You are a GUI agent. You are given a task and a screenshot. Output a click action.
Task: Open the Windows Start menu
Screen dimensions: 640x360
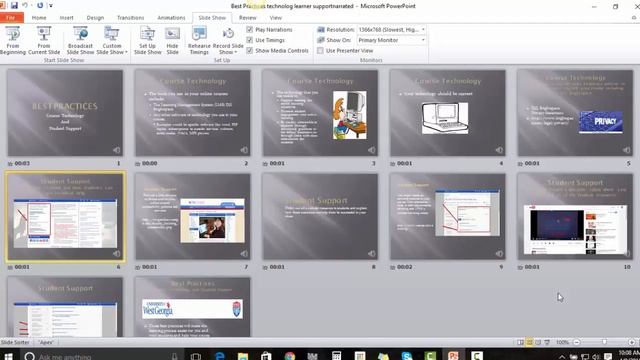pos(8,356)
